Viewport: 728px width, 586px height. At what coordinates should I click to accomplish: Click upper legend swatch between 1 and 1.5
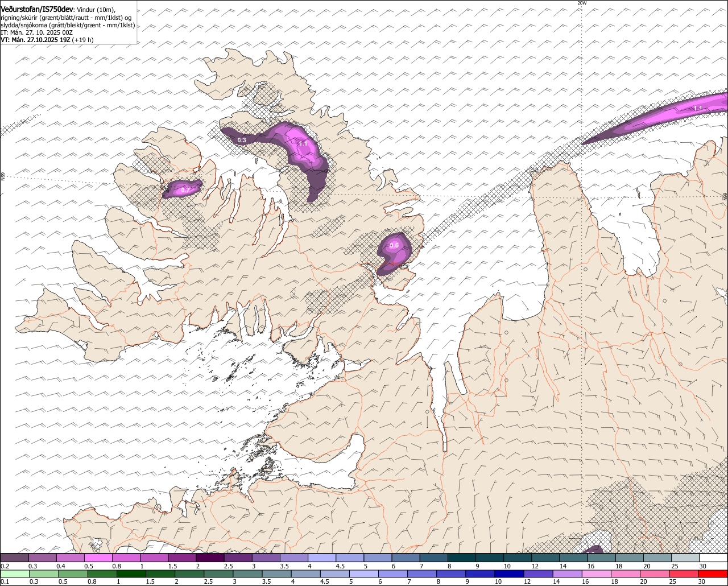pos(154,558)
